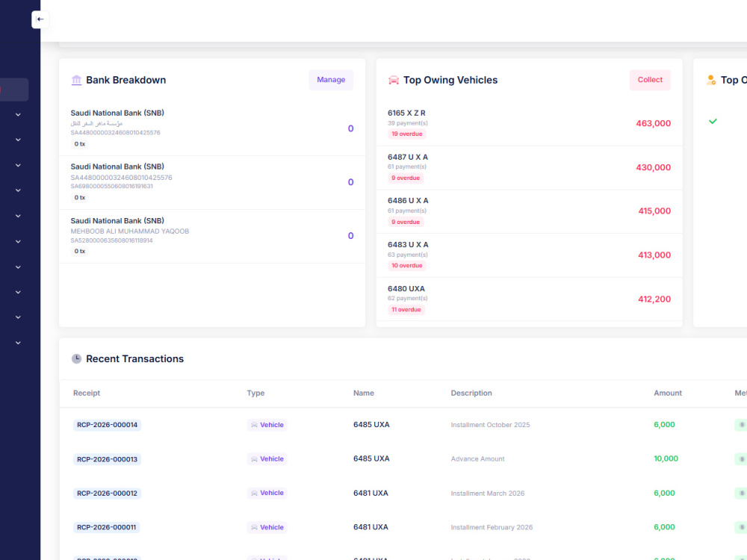
Task: Select the Type column header
Action: point(255,393)
